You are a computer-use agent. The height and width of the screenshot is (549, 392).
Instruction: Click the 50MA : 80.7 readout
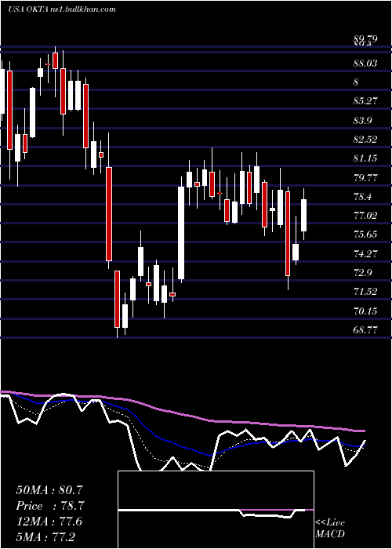49,490
